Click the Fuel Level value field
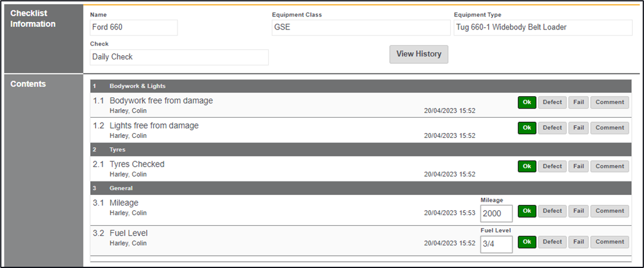Image resolution: width=644 pixels, height=268 pixels. [x=496, y=244]
